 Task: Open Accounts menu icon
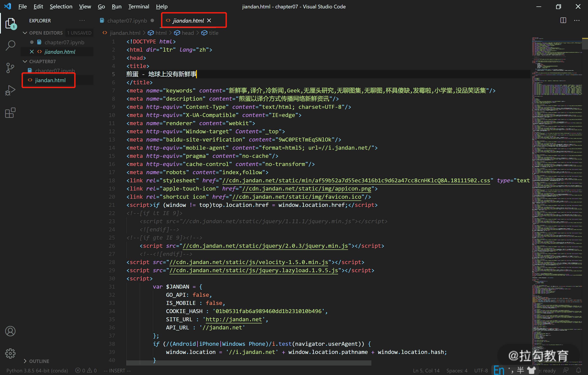click(10, 331)
